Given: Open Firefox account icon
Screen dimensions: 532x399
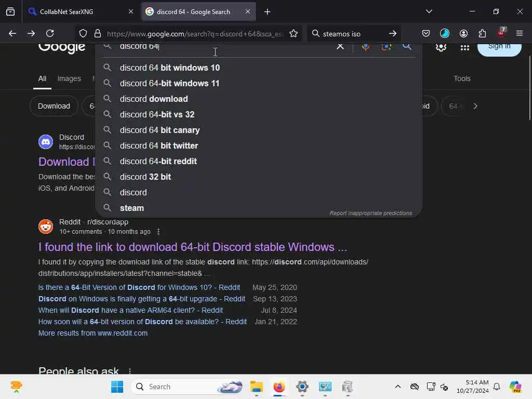Looking at the screenshot, I should click(463, 33).
